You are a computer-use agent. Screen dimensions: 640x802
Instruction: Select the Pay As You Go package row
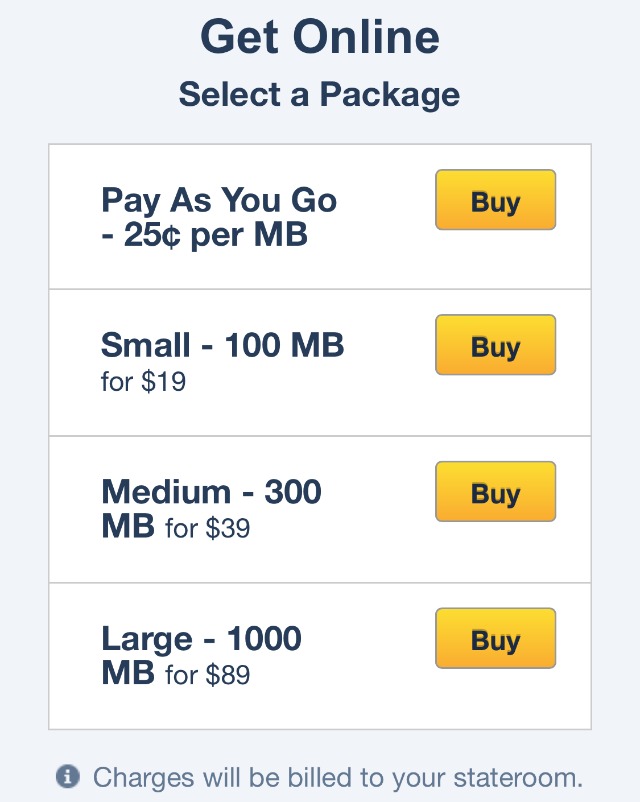(x=320, y=217)
